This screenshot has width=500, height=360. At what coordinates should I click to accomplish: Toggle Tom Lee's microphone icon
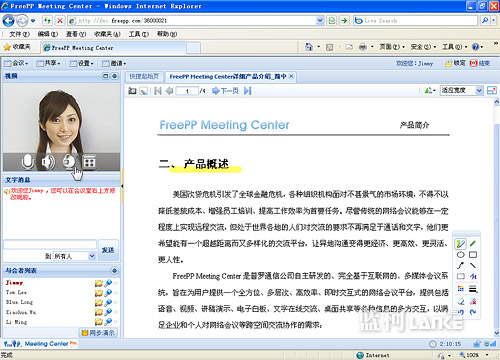pyautogui.click(x=108, y=293)
